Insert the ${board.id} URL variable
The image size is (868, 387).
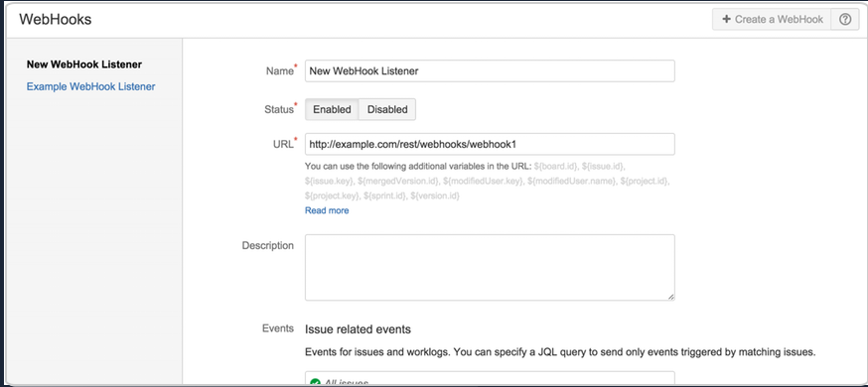click(556, 167)
